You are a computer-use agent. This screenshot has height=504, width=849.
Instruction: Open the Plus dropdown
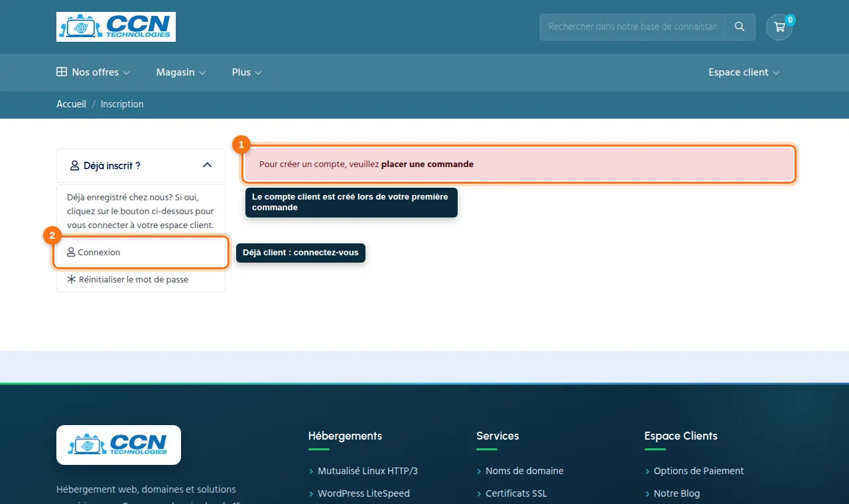tap(247, 72)
